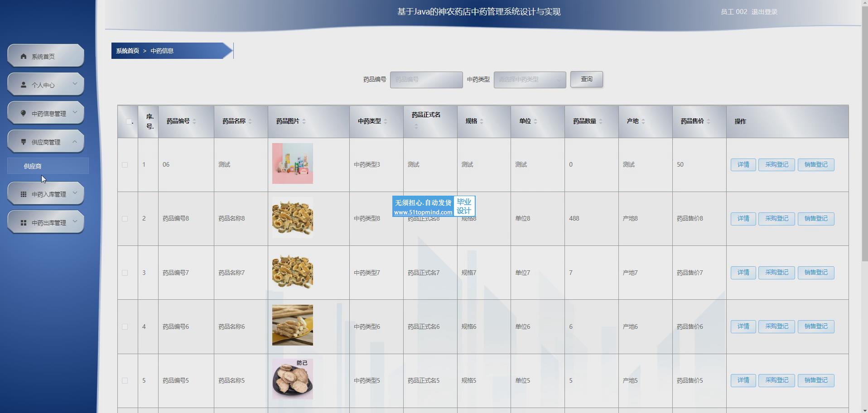Click the icon beside 供应商管理

24,142
